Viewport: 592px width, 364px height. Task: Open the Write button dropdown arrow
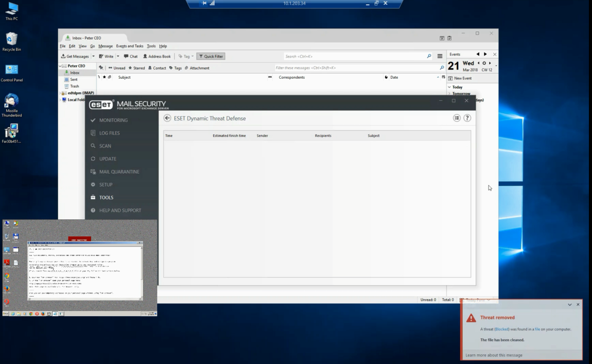point(118,56)
